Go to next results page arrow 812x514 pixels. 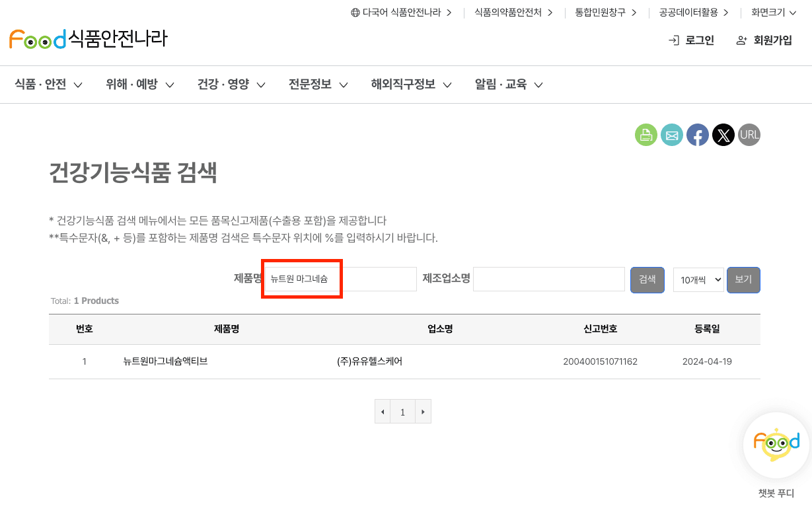point(423,412)
